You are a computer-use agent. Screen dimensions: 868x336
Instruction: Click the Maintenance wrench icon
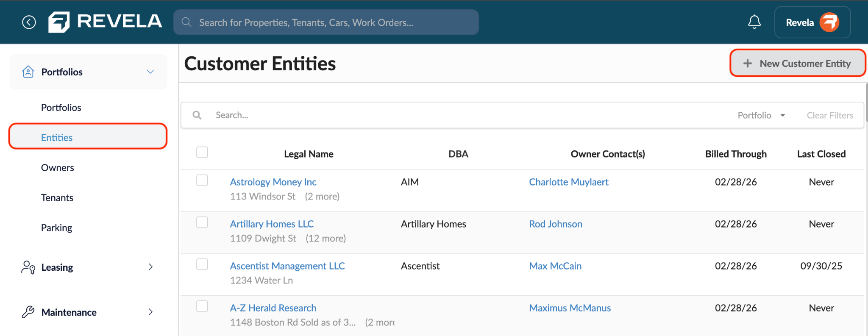point(28,312)
